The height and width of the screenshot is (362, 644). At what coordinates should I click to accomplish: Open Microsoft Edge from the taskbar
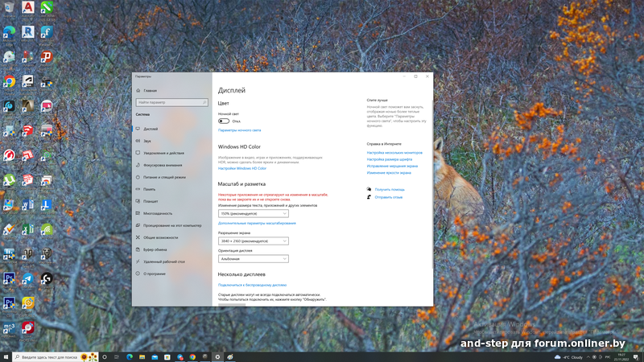coord(130,357)
